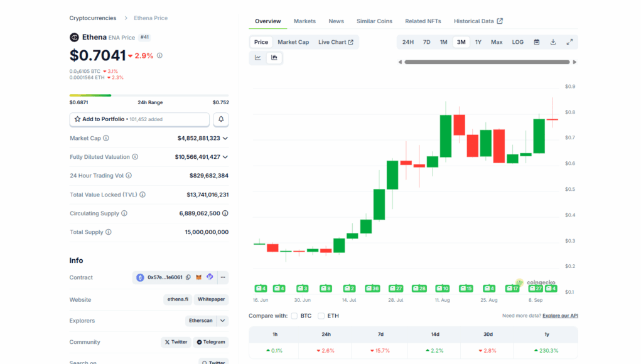
Task: Select the 3M time range
Action: pyautogui.click(x=461, y=42)
